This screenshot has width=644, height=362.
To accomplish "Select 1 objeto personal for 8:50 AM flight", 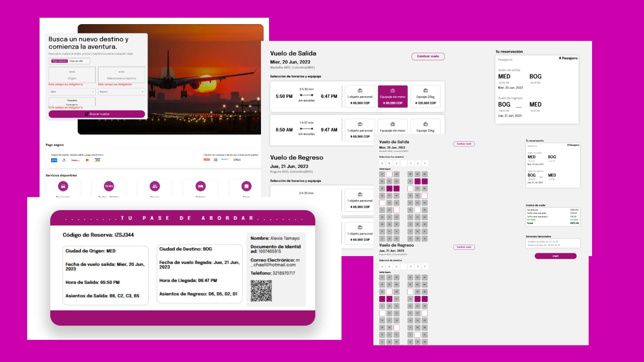I will pos(360,130).
